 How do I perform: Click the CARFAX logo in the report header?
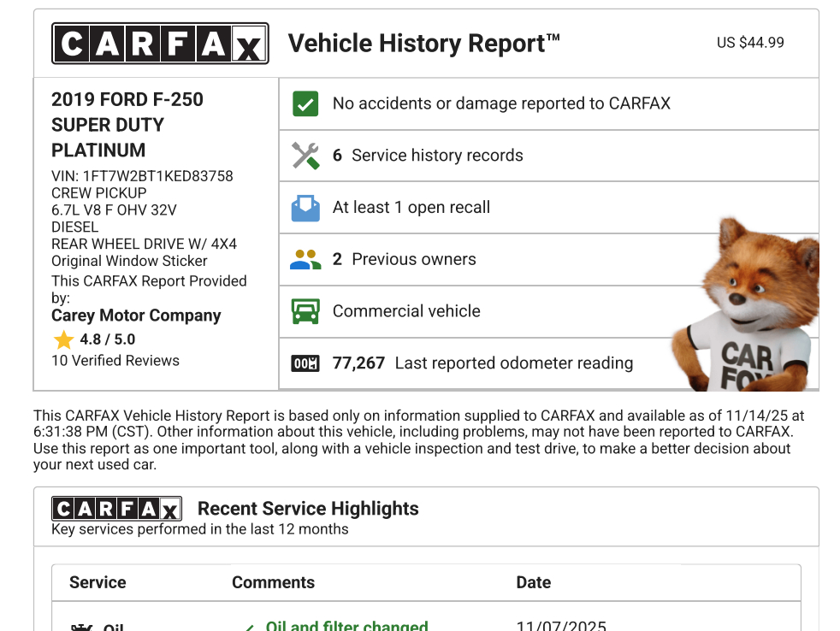(160, 44)
